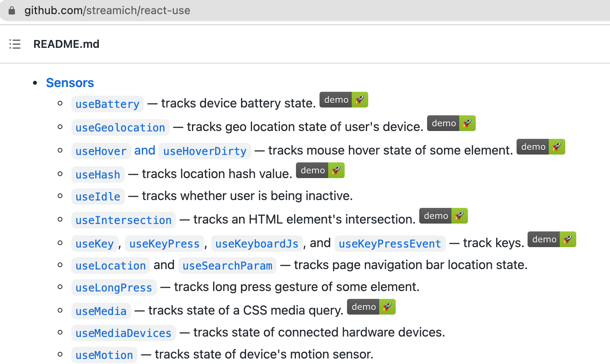The height and width of the screenshot is (364, 610).
Task: Click the lock icon in address bar
Action: pos(12,11)
